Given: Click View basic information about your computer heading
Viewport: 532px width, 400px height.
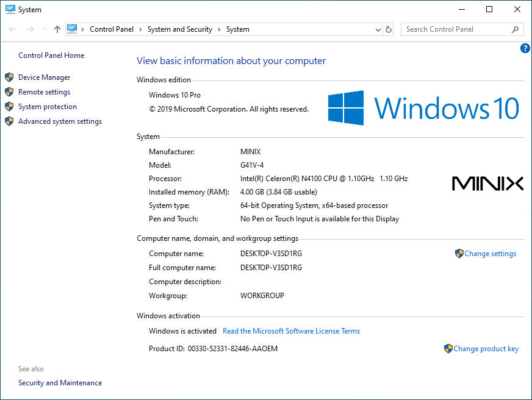Looking at the screenshot, I should [x=231, y=61].
